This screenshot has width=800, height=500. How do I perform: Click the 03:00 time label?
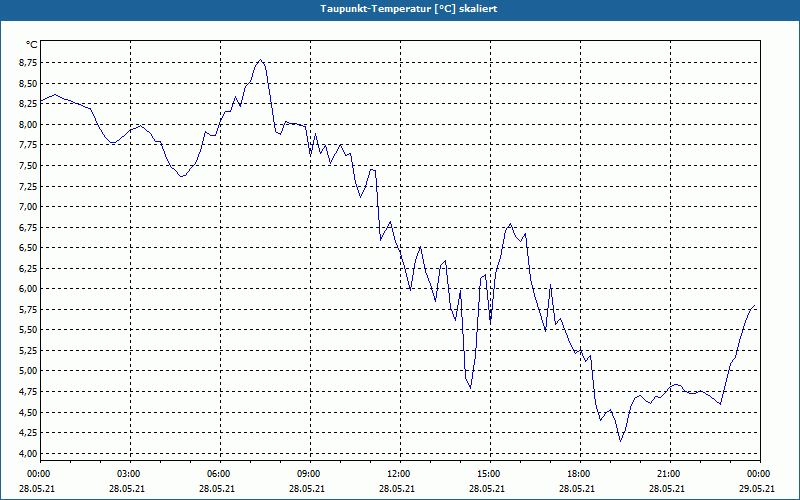point(130,474)
